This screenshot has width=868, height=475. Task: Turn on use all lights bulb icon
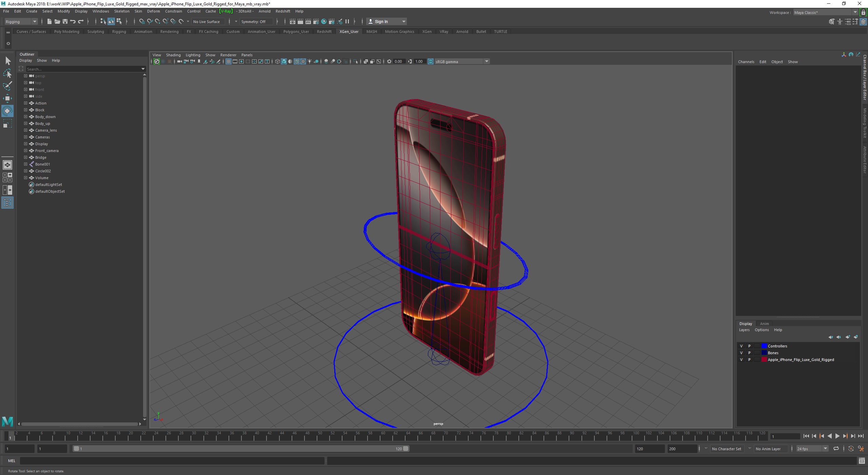(x=310, y=61)
